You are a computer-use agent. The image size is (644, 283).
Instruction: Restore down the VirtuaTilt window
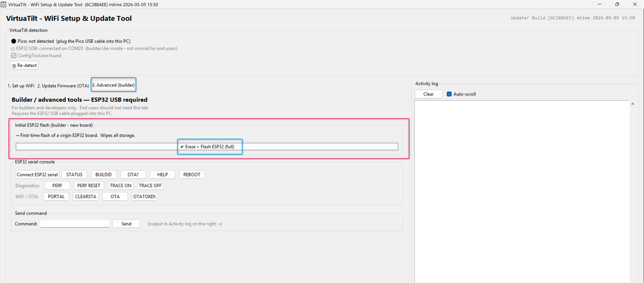coord(617,4)
